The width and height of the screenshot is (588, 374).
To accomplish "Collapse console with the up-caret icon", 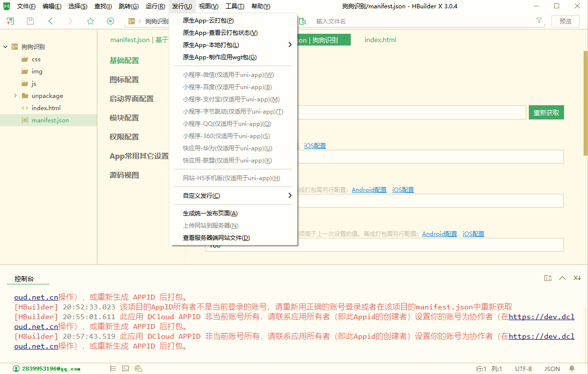I will point(563,278).
